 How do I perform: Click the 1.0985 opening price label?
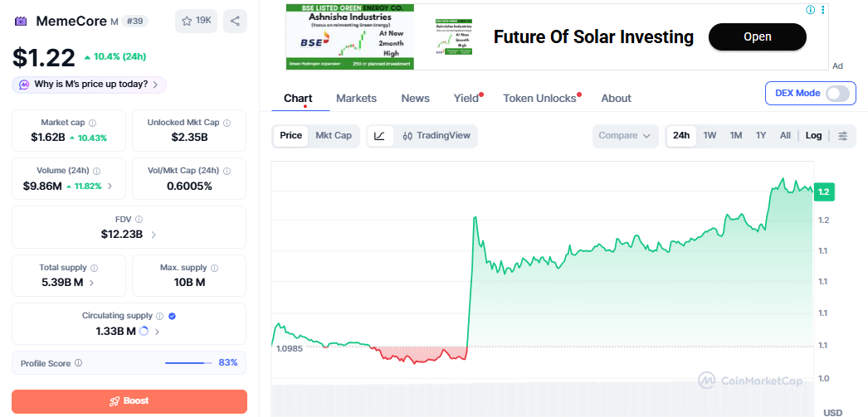coord(289,348)
